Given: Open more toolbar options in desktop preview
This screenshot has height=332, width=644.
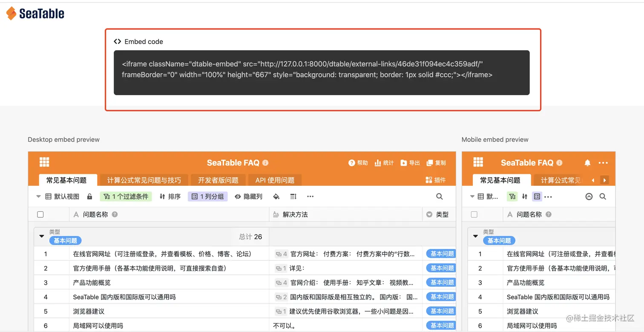Looking at the screenshot, I should point(310,196).
